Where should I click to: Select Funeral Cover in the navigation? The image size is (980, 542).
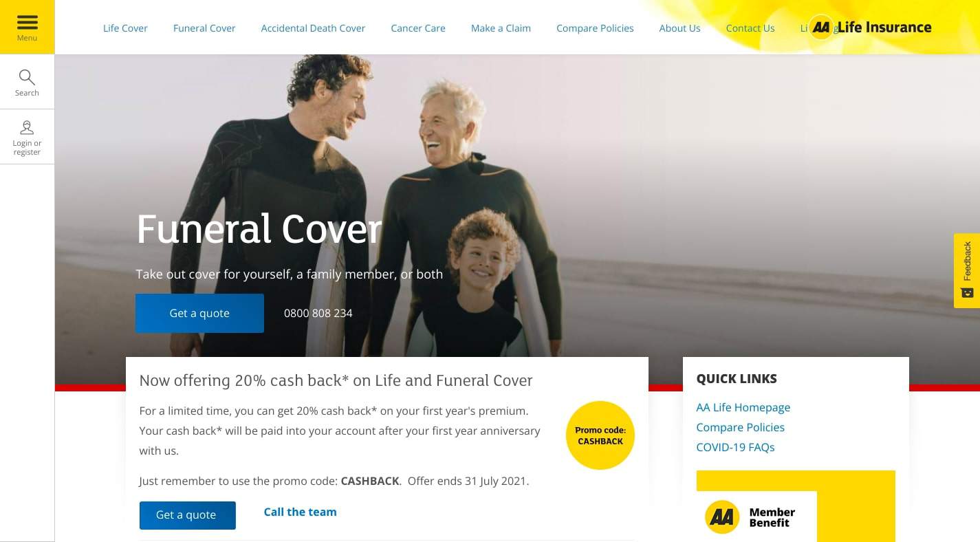click(x=204, y=28)
